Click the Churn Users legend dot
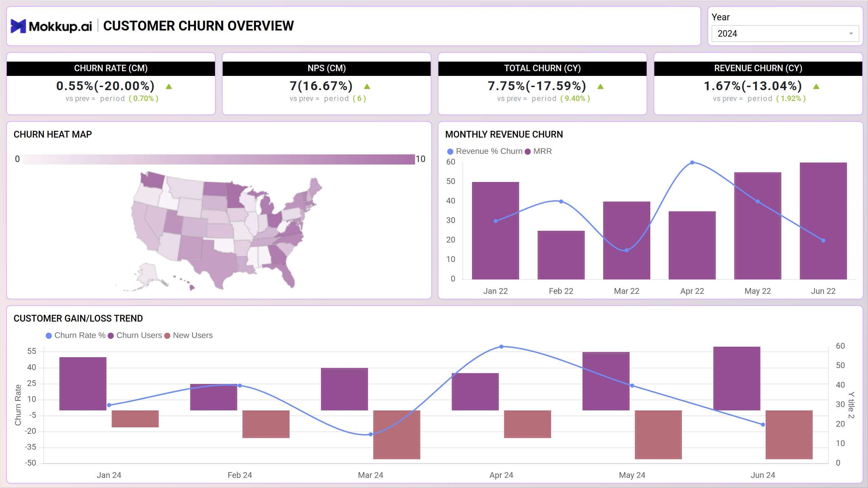Viewport: 868px width, 488px height. click(x=111, y=335)
